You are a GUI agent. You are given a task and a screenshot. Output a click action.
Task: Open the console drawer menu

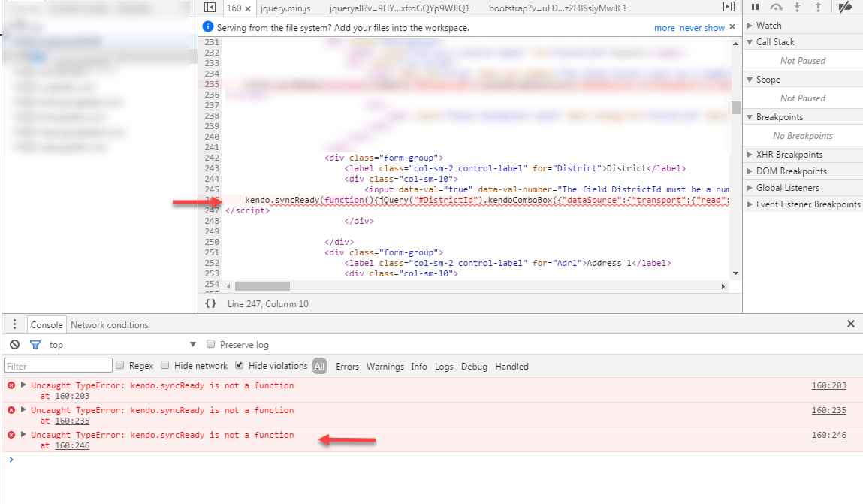coord(14,324)
